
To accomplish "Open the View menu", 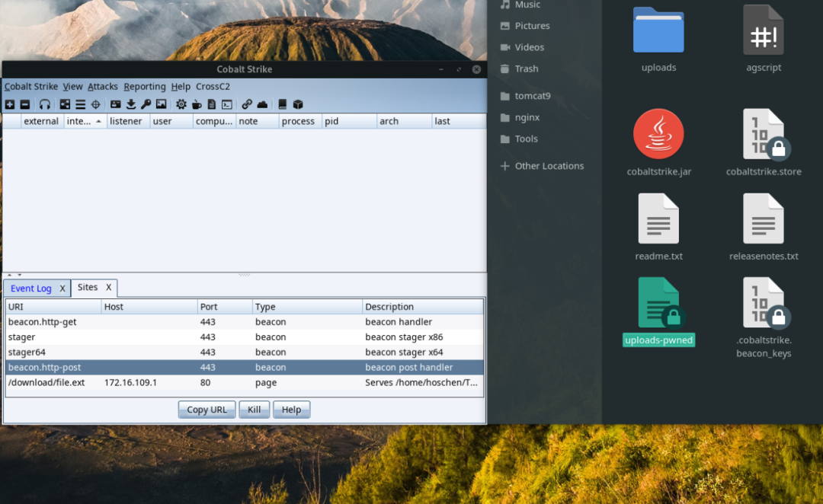I will [72, 87].
